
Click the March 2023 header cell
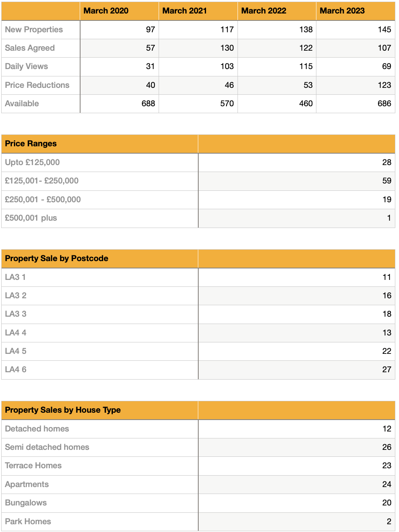tap(356, 11)
